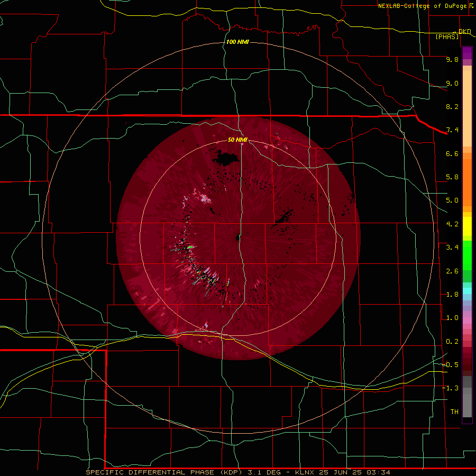Click the KLNX radar site identifier
Image resolution: width=476 pixels, height=476 pixels.
tap(305, 472)
